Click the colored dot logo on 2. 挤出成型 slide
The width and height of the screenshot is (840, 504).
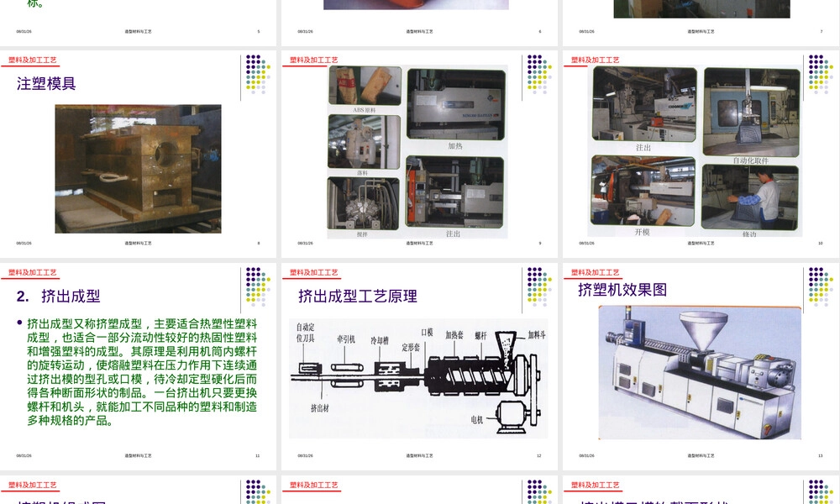[258, 286]
